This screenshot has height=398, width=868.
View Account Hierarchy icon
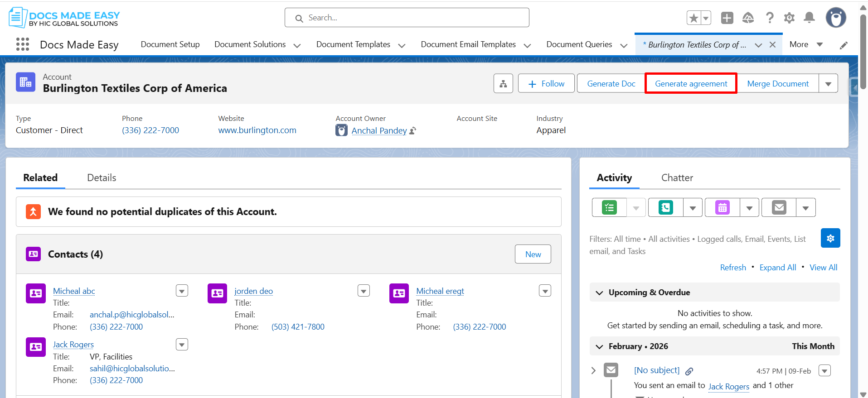(x=503, y=84)
